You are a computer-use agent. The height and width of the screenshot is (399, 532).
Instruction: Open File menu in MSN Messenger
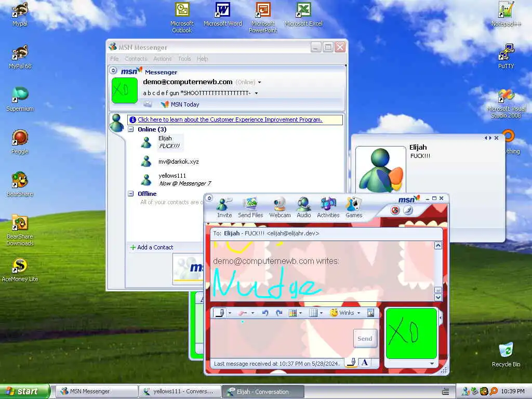(114, 59)
